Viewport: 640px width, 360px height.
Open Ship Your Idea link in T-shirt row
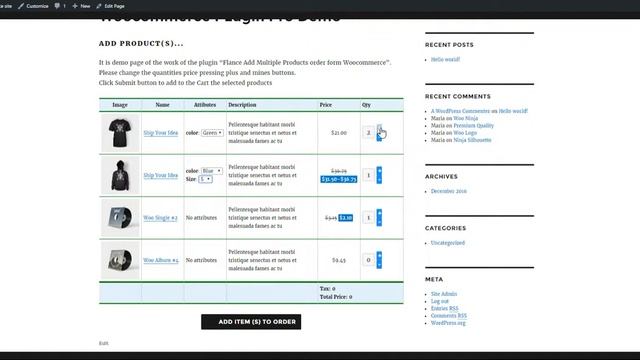click(161, 133)
